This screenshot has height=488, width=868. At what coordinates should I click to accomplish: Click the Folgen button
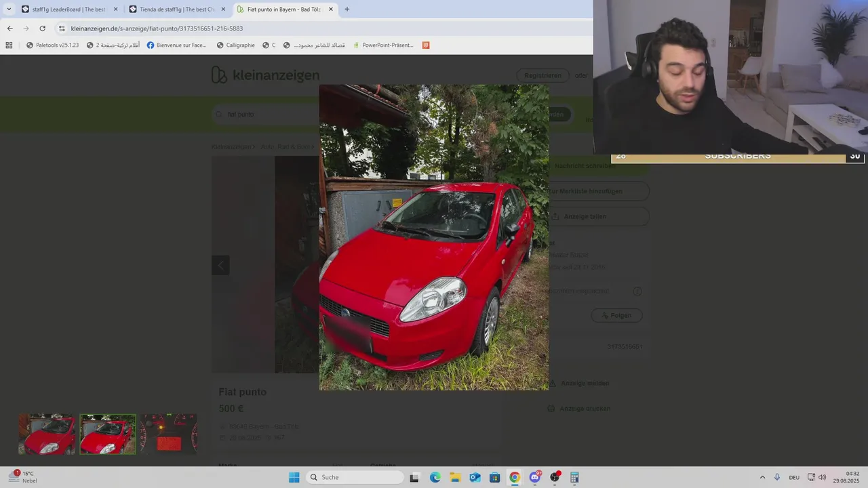(x=616, y=315)
